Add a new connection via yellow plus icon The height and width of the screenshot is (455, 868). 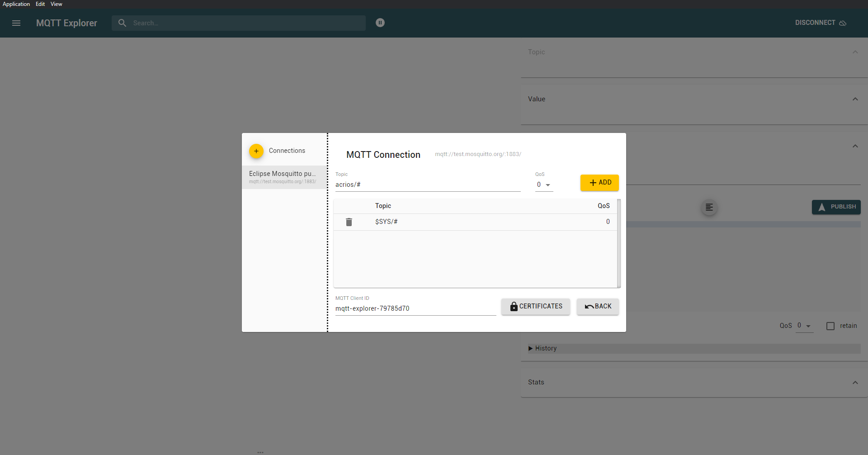pyautogui.click(x=256, y=151)
